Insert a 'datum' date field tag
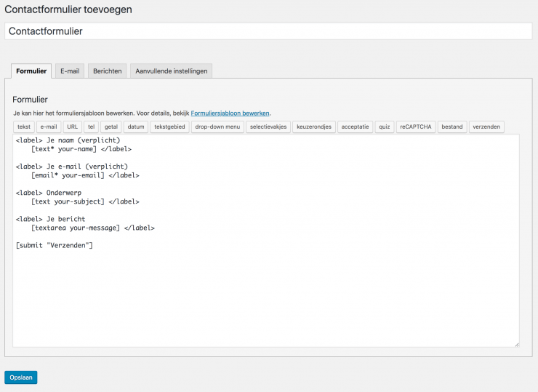The image size is (538, 392). click(x=136, y=127)
